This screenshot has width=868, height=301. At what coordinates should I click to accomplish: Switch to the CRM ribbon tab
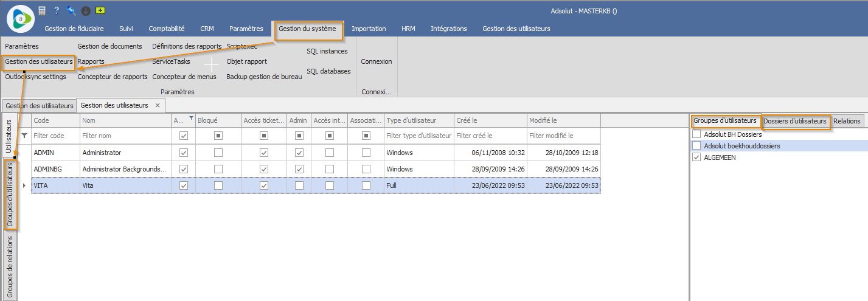click(207, 29)
